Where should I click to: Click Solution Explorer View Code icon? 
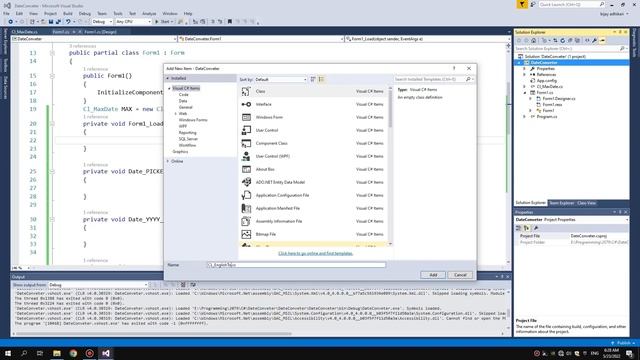click(x=587, y=40)
